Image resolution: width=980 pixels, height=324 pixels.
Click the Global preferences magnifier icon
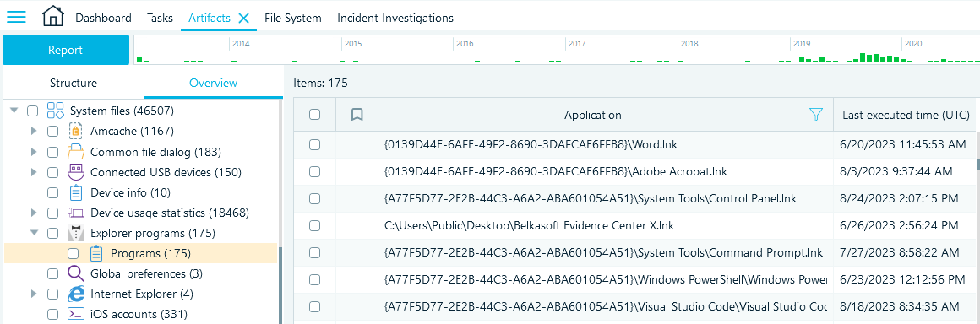(75, 273)
